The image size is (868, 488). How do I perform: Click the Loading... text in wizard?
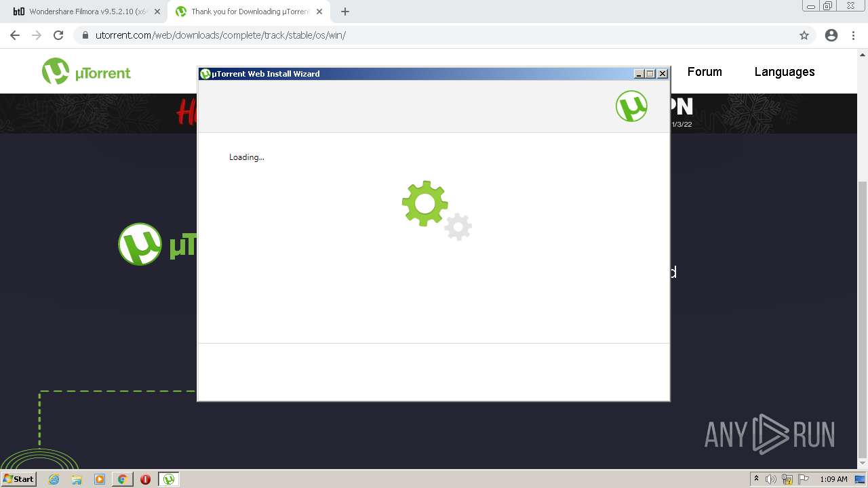(247, 157)
